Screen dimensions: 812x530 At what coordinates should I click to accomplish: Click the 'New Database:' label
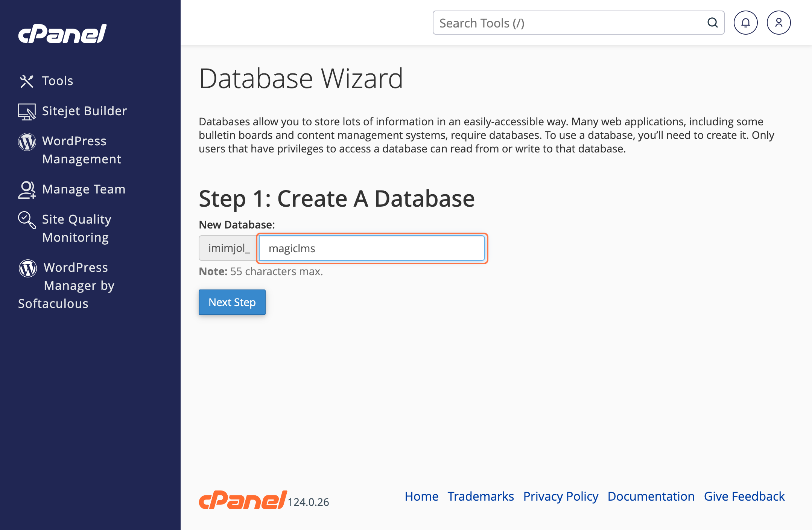pyautogui.click(x=237, y=225)
